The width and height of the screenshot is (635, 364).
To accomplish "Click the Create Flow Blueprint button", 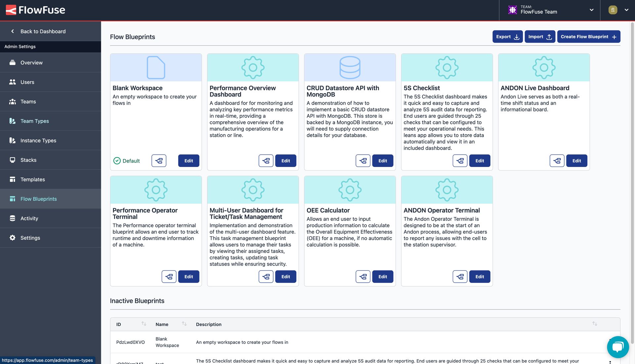I will pos(588,37).
